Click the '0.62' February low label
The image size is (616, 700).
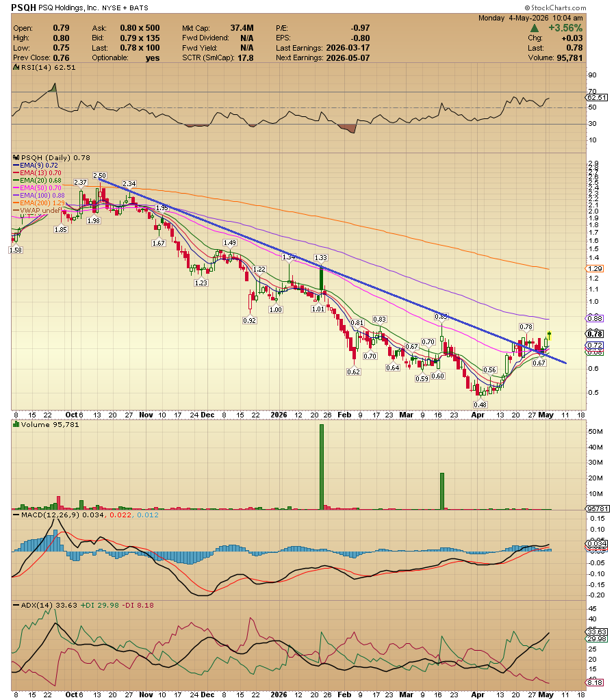coord(353,372)
